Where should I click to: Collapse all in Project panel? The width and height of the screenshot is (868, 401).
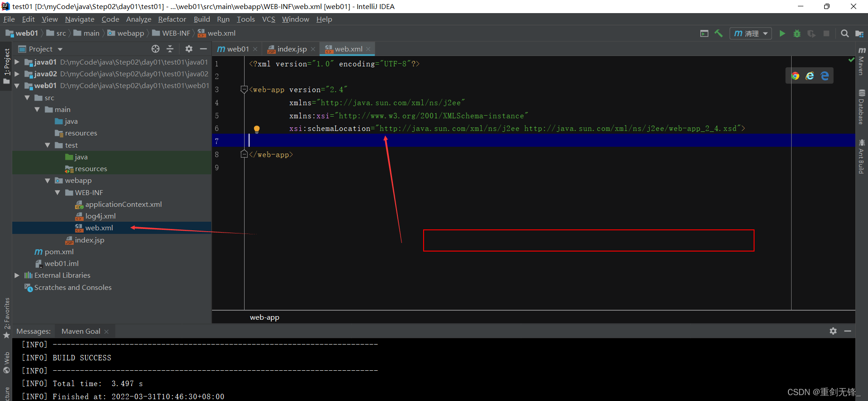point(170,49)
